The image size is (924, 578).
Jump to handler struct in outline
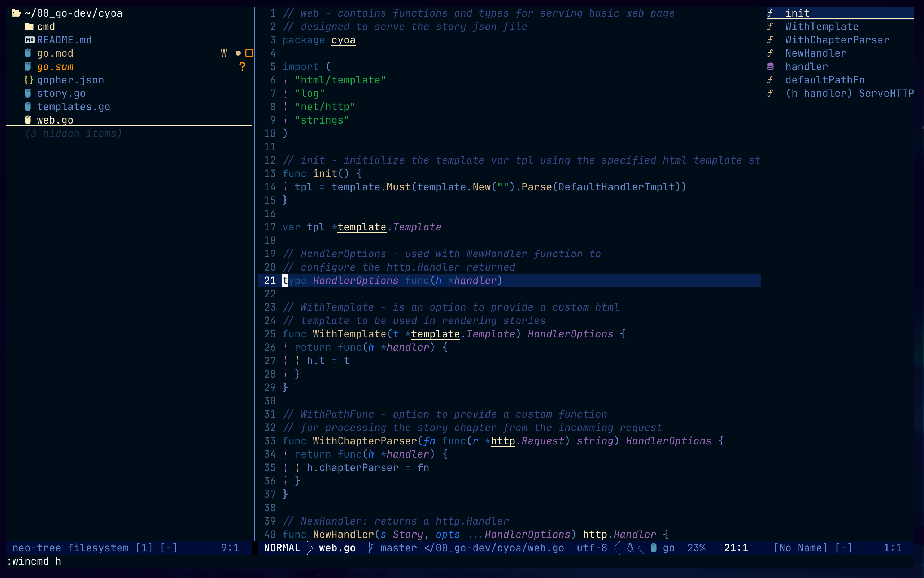coord(806,67)
